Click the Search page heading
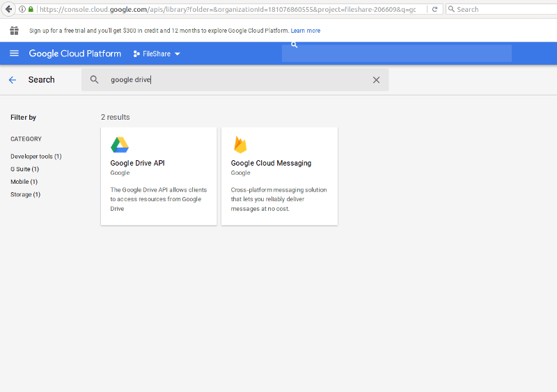 point(42,79)
